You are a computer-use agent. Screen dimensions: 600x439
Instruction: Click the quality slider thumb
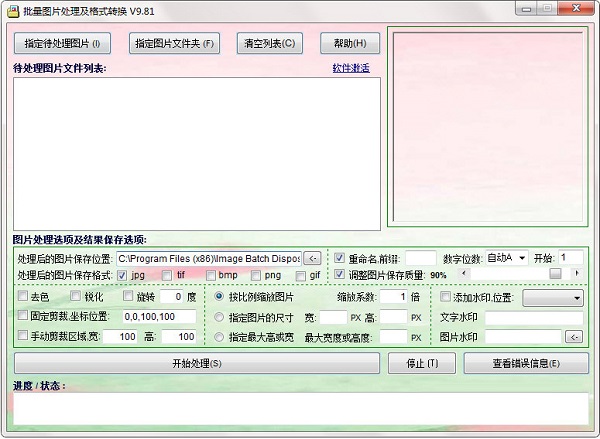coord(555,274)
